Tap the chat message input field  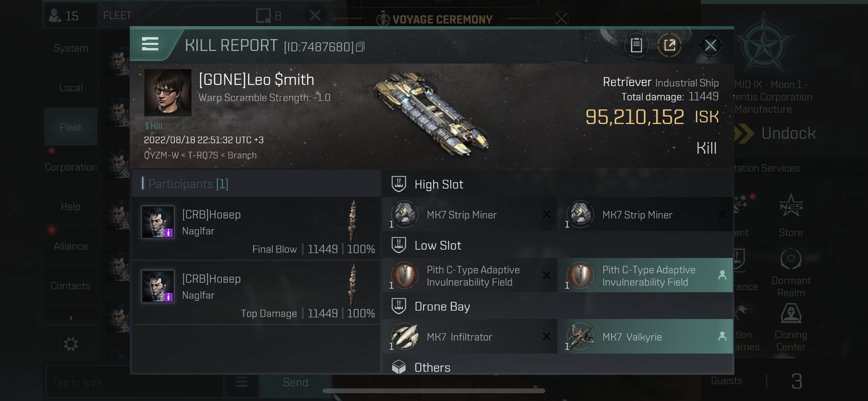click(x=135, y=382)
